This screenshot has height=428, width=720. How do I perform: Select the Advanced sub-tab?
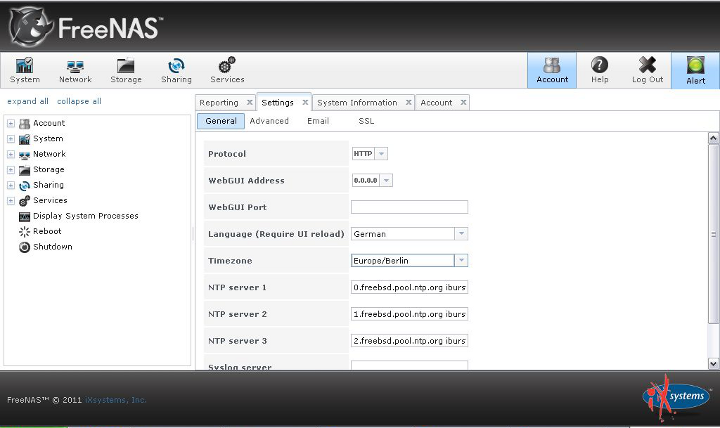(269, 121)
